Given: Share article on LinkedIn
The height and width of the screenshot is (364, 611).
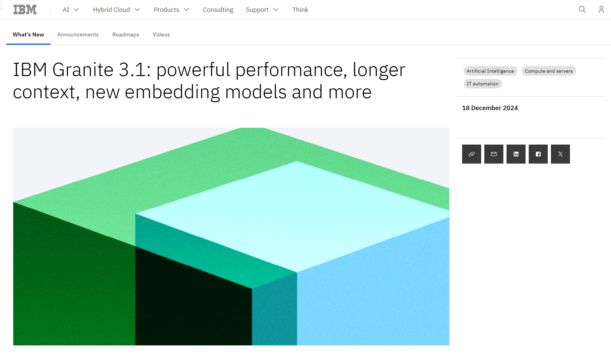Looking at the screenshot, I should (516, 154).
